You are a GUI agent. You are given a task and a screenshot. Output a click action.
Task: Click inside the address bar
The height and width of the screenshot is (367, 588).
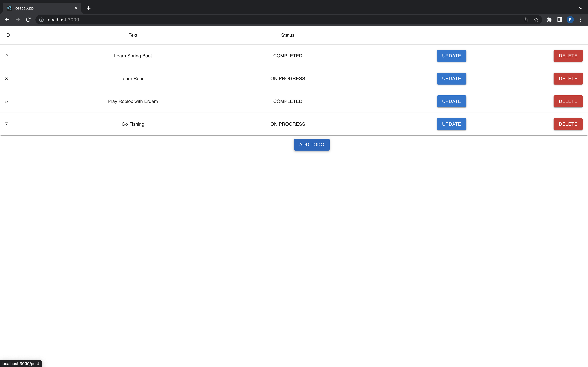coord(170,20)
